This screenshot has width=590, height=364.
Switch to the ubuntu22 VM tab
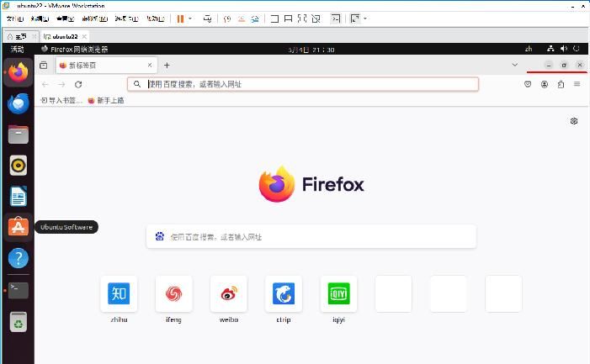click(x=65, y=36)
